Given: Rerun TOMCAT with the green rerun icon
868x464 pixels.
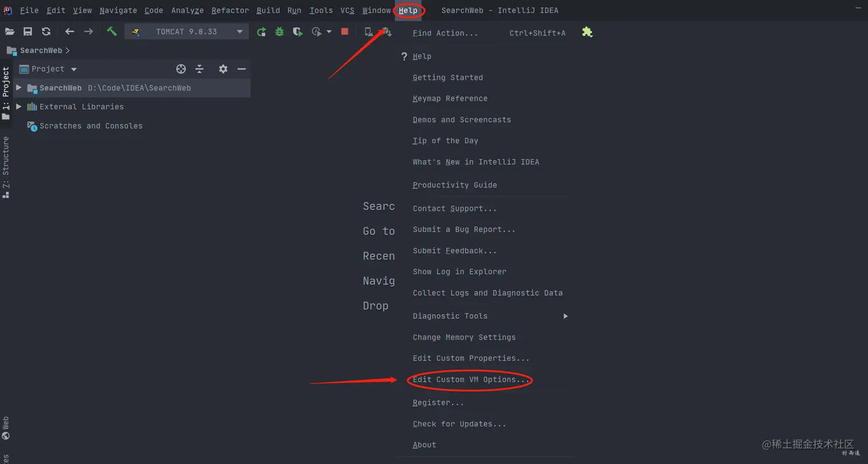Looking at the screenshot, I should [x=261, y=32].
